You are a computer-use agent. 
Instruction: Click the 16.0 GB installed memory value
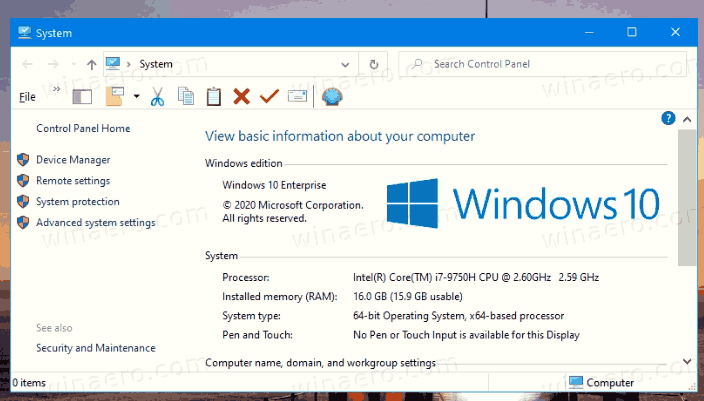[x=408, y=297]
